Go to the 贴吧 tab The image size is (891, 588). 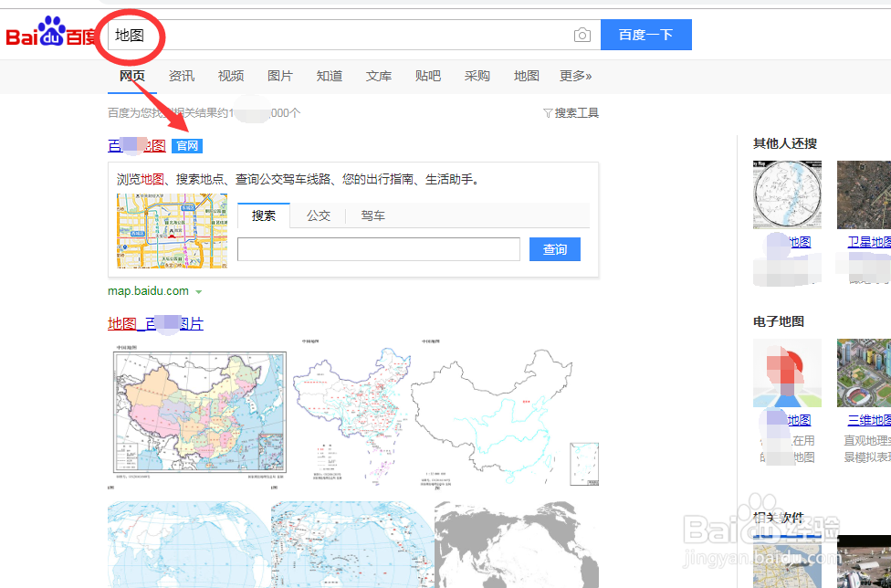(428, 76)
